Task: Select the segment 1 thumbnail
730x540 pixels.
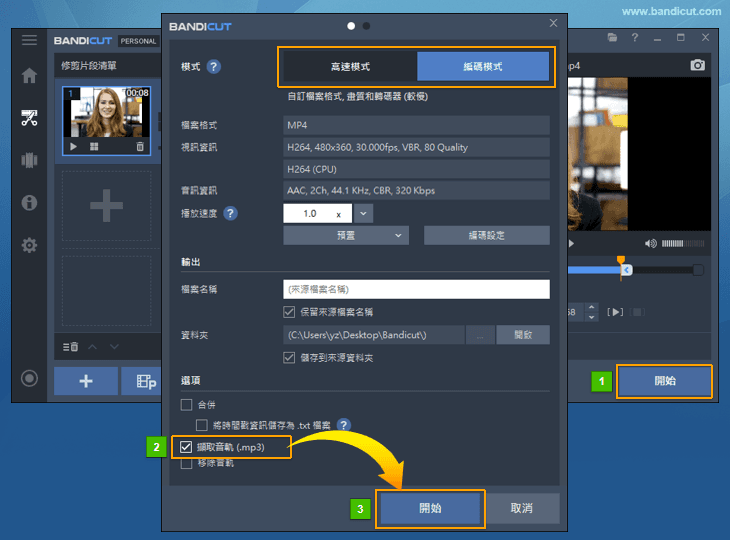Action: (107, 113)
